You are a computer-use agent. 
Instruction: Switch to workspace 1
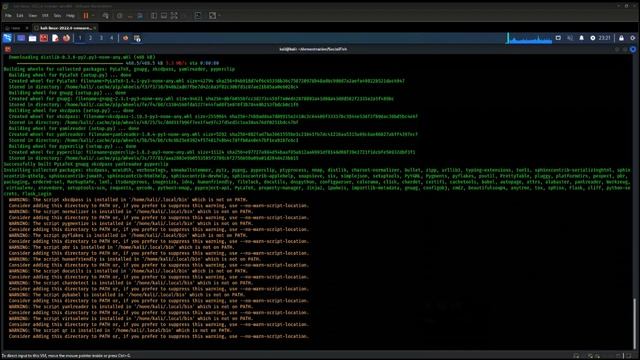(80, 38)
